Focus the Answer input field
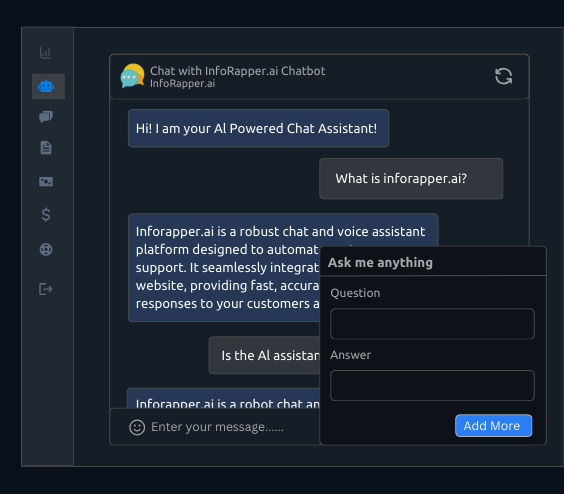This screenshot has width=564, height=494. [x=432, y=385]
